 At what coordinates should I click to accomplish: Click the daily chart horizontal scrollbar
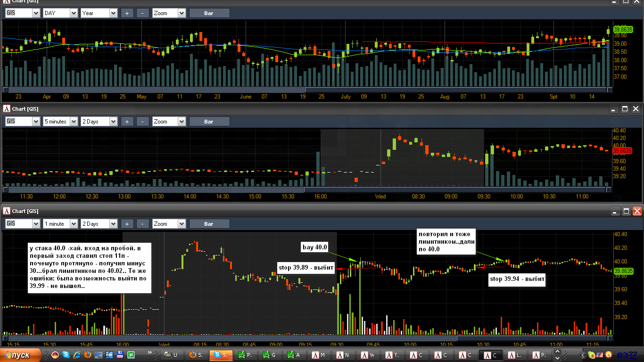click(x=307, y=90)
